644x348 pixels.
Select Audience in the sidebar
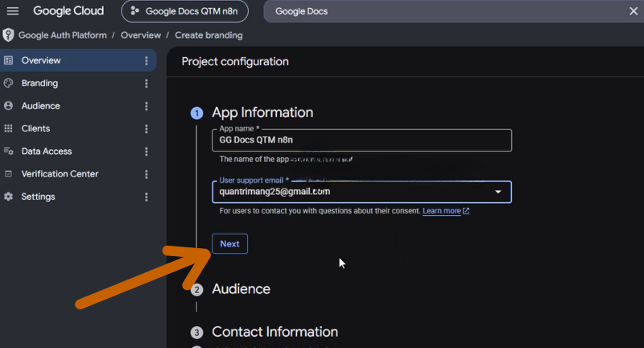(x=78, y=106)
